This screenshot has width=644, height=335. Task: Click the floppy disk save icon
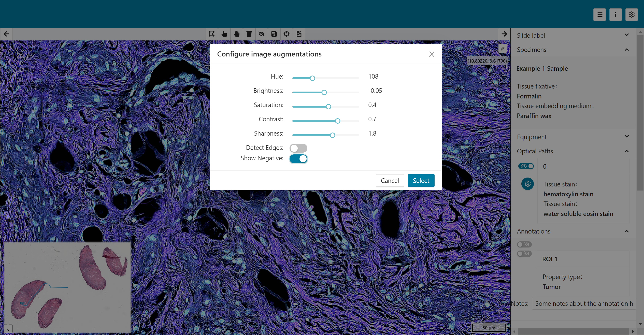tap(274, 34)
